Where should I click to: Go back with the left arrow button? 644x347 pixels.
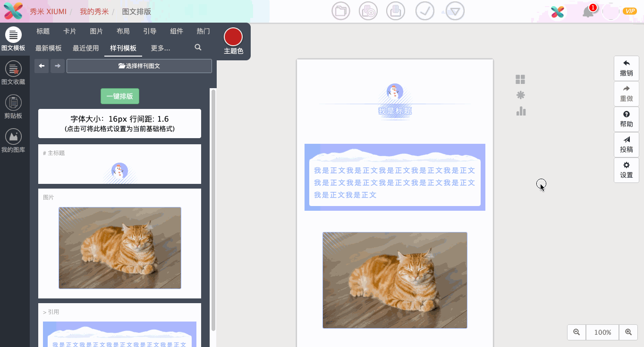click(x=42, y=66)
